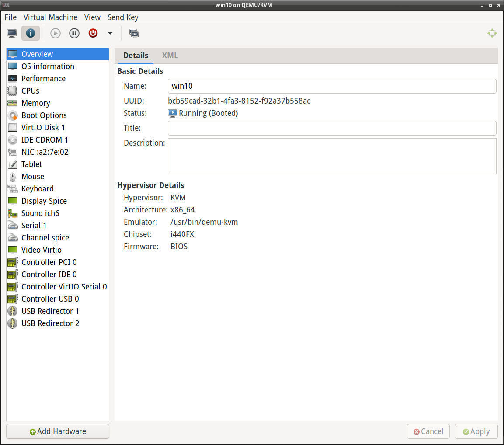
Task: Show the graphical console view
Action: [x=12, y=33]
